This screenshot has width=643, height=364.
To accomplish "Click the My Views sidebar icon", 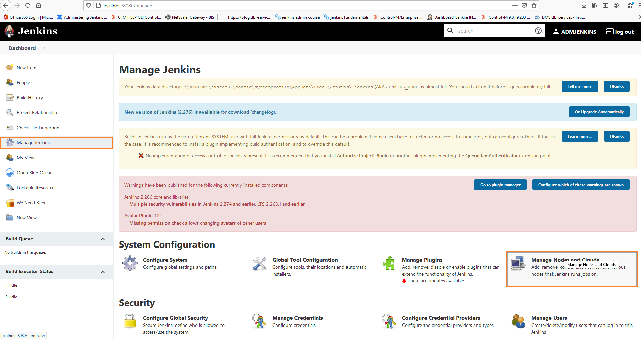I will (10, 158).
